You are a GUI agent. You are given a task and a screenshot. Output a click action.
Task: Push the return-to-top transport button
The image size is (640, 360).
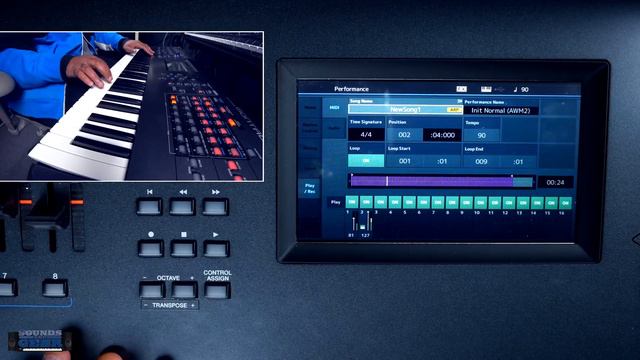pos(149,207)
